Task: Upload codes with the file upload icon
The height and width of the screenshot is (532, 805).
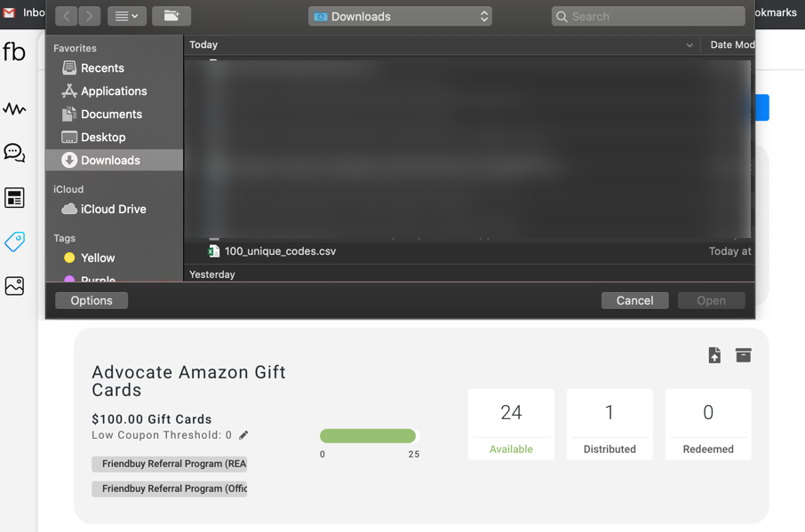Action: click(x=714, y=355)
